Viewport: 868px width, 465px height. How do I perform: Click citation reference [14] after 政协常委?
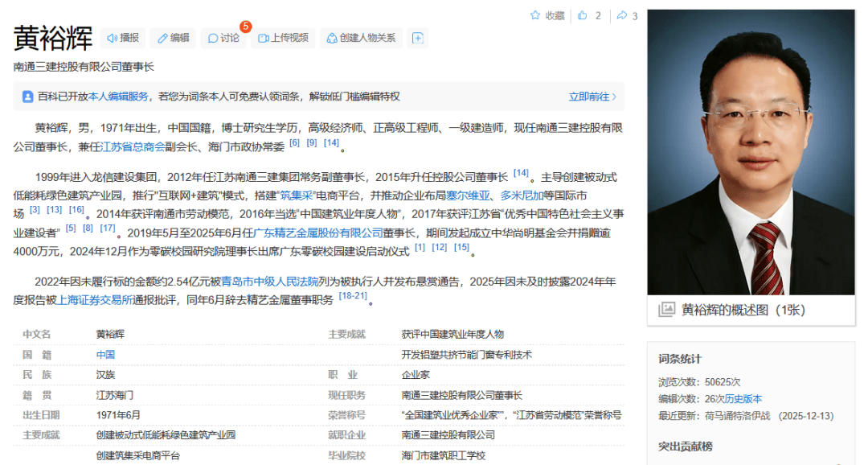tap(331, 143)
